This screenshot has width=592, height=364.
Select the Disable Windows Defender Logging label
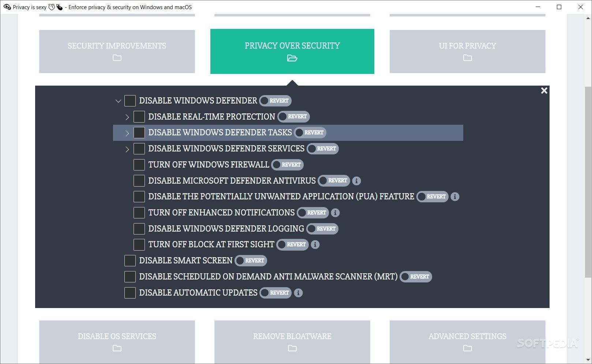226,229
